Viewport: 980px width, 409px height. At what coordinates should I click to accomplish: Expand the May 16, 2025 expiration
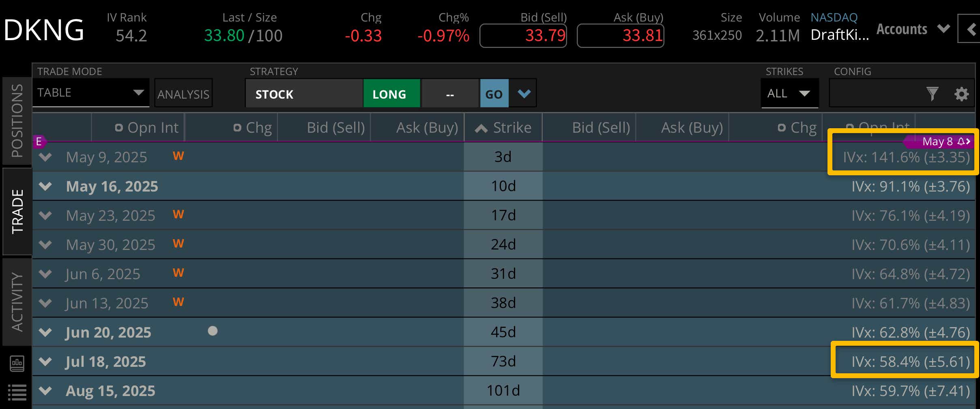[x=45, y=186]
